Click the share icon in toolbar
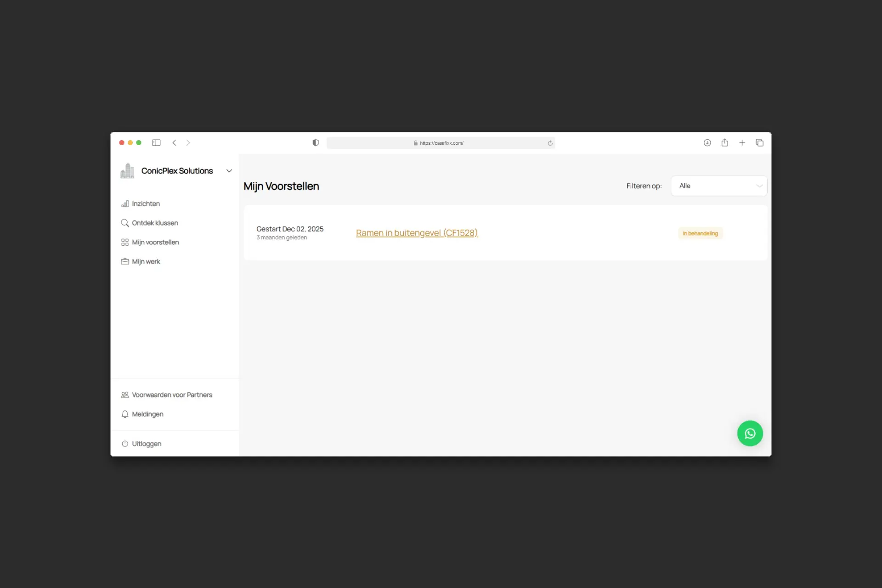 [724, 143]
